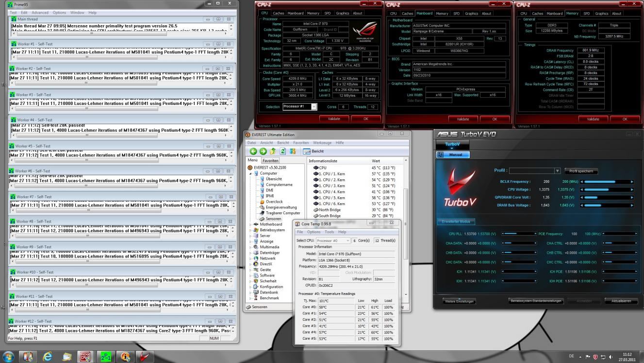Click the EVEREST taskbar icon
The width and height of the screenshot is (644, 363).
click(x=125, y=357)
